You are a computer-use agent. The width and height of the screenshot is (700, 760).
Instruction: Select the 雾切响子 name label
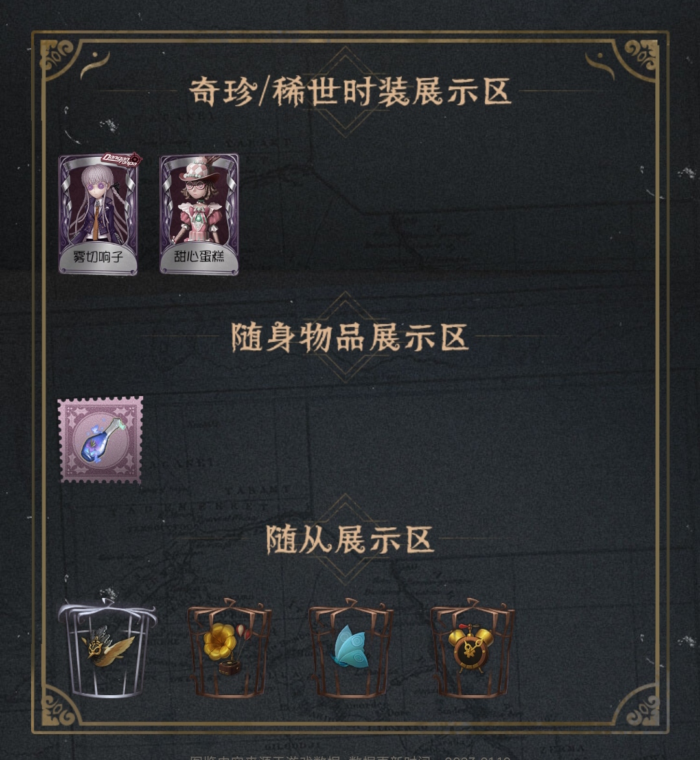(99, 257)
